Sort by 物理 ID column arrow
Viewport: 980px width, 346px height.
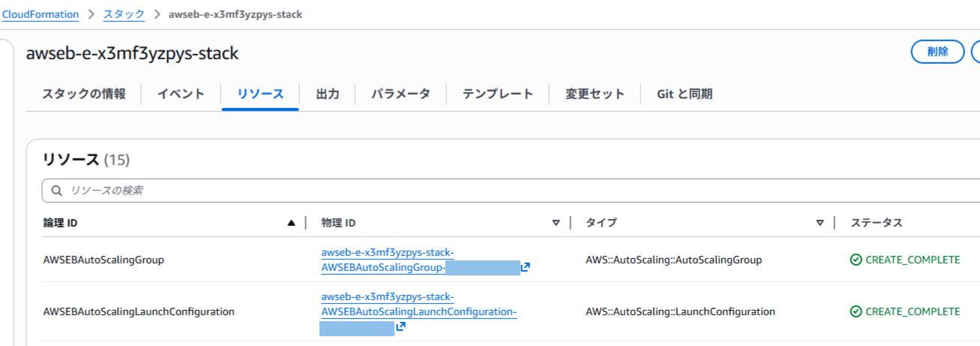pyautogui.click(x=556, y=223)
